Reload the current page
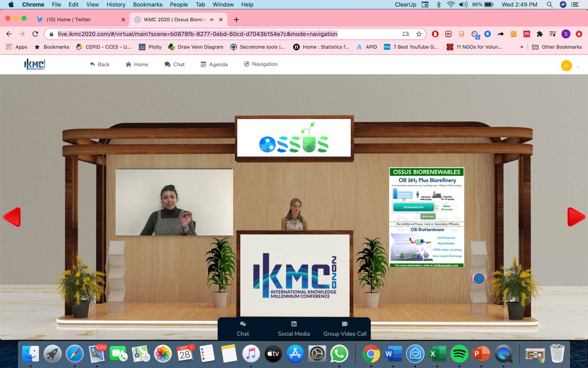The height and width of the screenshot is (368, 588). tap(35, 34)
